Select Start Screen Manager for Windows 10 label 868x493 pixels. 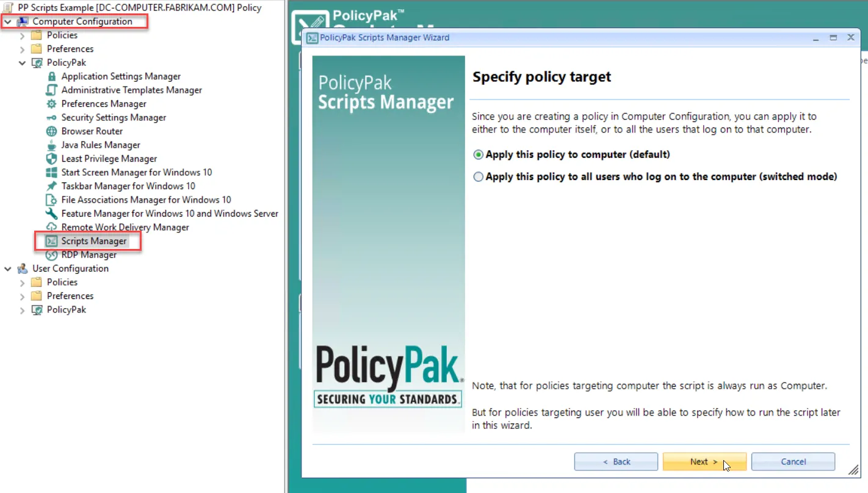(137, 172)
